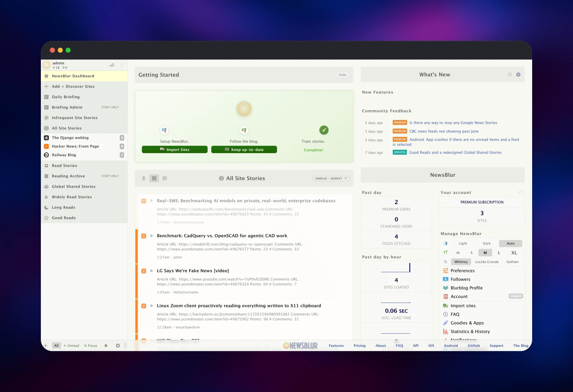Select the All stories filter in the bottom bar
Screen dimensions: 573x392
click(56, 345)
